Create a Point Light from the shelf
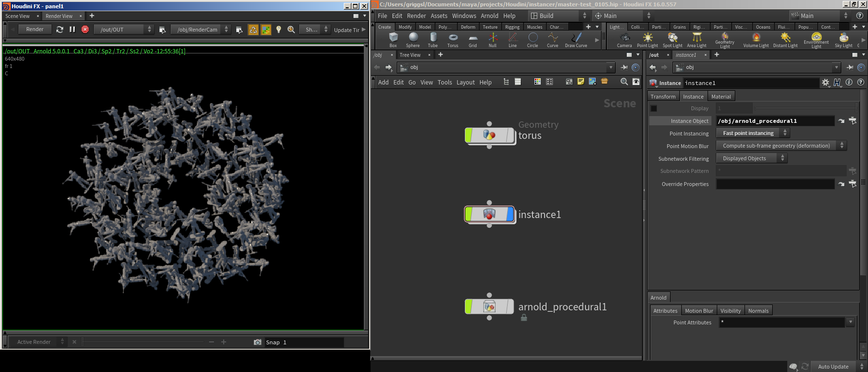Image resolution: width=868 pixels, height=372 pixels. point(647,39)
